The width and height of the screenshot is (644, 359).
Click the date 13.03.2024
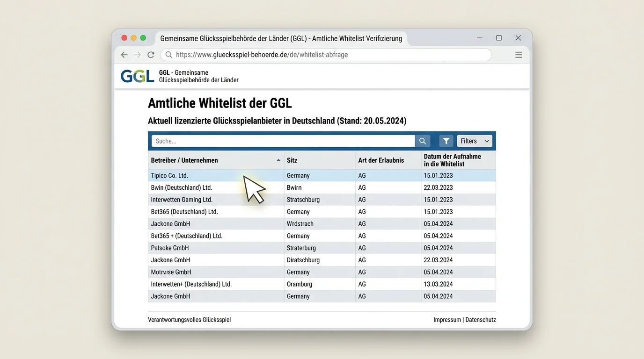coord(438,284)
